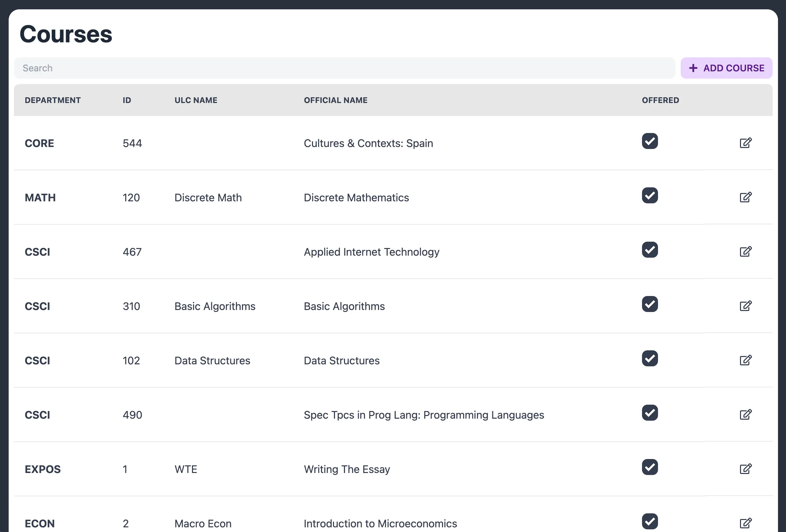Edit the Data Structures course

point(746,361)
